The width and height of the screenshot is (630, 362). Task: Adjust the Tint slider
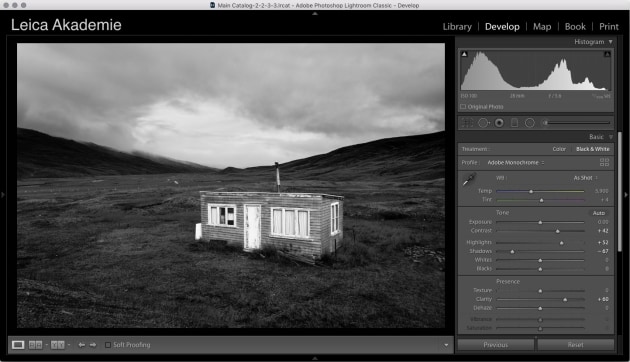(541, 200)
